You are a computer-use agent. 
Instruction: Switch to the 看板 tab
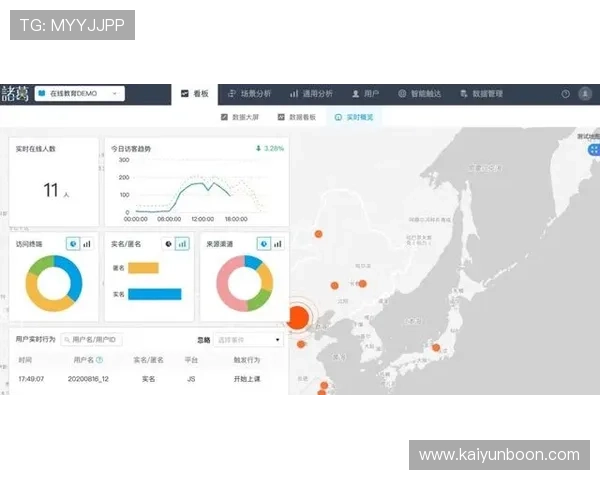[x=194, y=94]
